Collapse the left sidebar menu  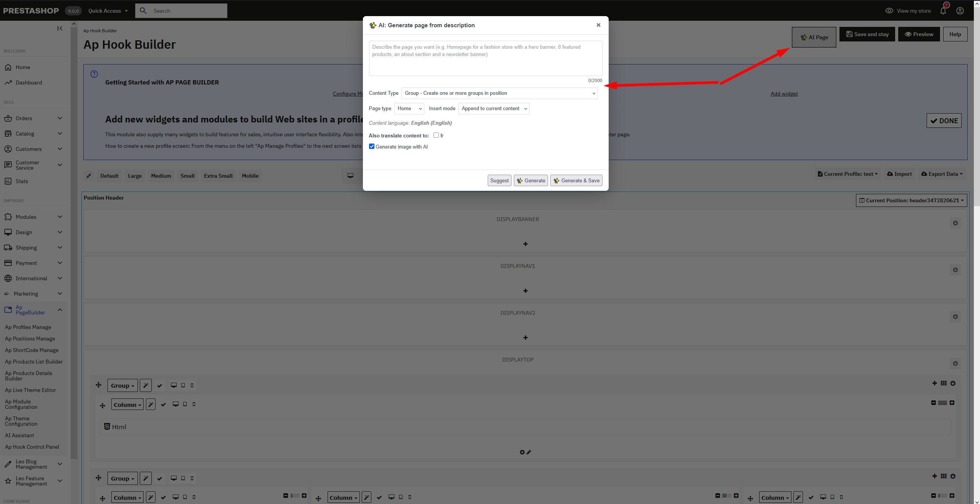pos(60,28)
